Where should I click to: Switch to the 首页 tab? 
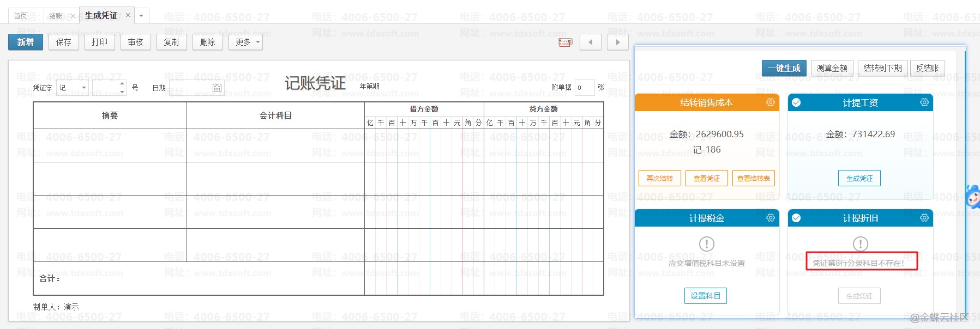[x=21, y=16]
